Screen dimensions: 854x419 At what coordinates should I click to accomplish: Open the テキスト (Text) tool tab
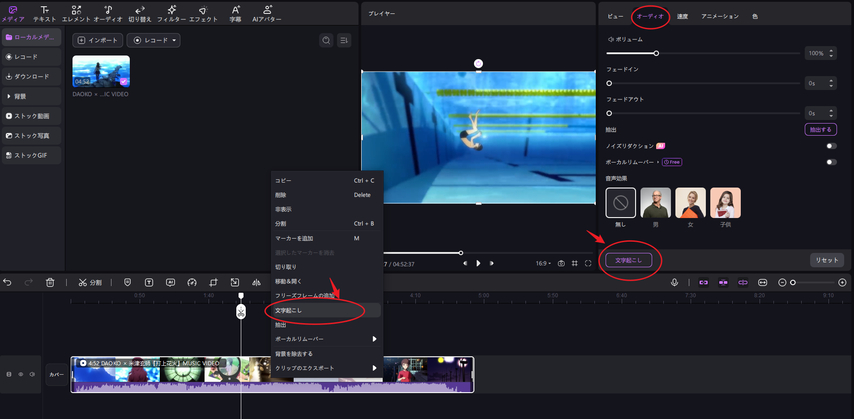(44, 13)
